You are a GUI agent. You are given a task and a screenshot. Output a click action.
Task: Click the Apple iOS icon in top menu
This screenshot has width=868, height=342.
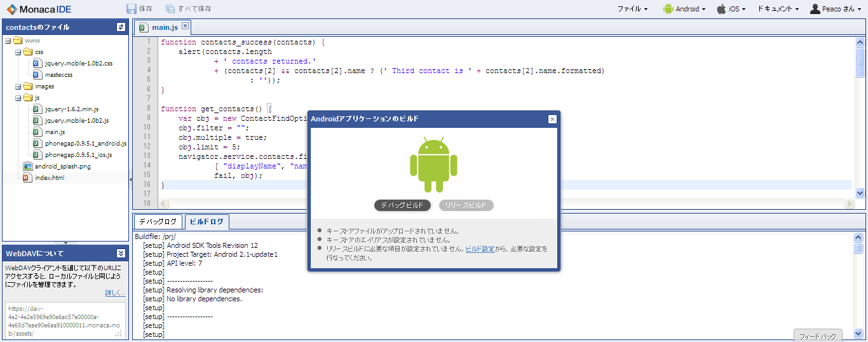point(721,9)
